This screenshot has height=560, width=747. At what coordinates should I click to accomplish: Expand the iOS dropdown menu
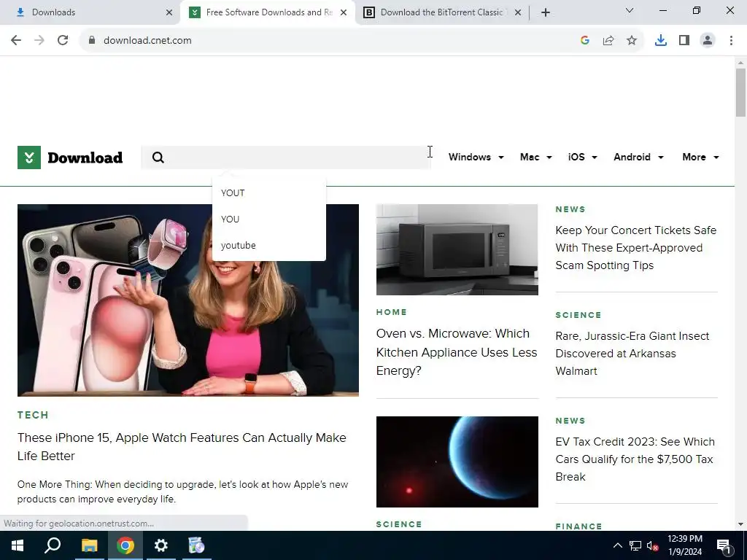click(582, 157)
